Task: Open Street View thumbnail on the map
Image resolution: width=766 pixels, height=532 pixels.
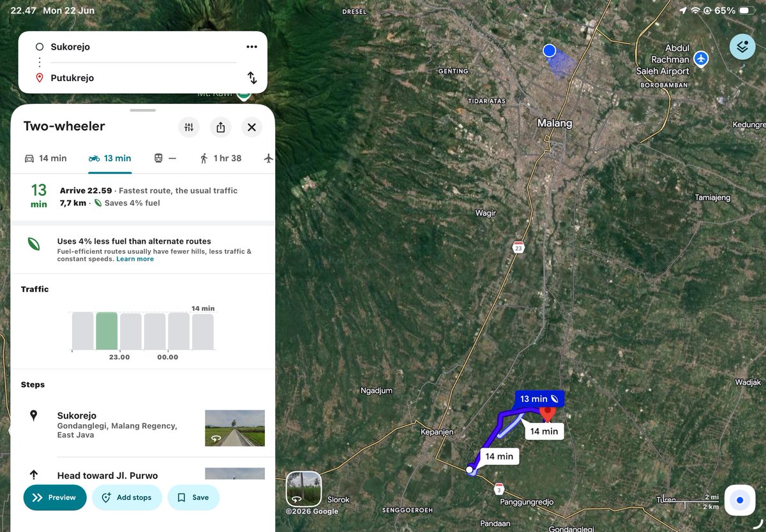Action: coord(303,489)
